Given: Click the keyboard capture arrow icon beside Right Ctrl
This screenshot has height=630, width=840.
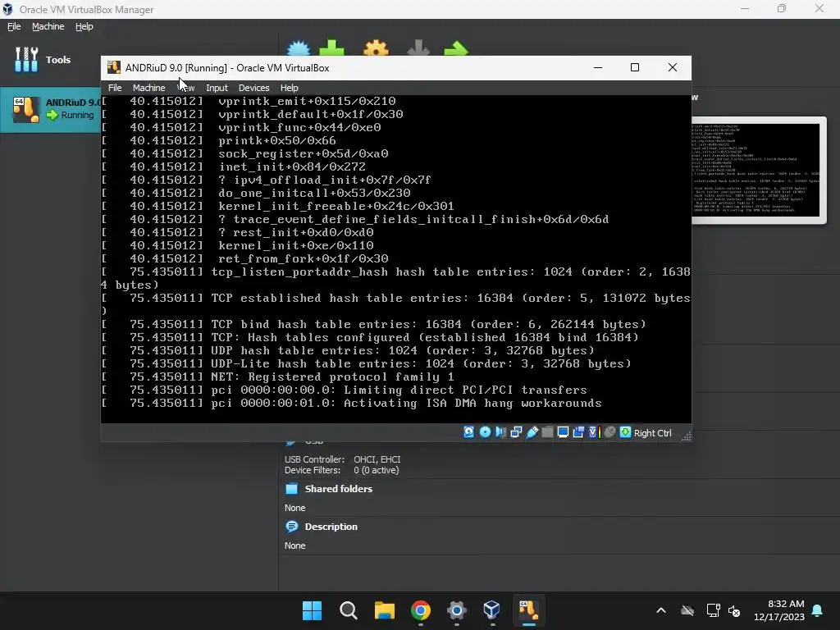Looking at the screenshot, I should 625,432.
